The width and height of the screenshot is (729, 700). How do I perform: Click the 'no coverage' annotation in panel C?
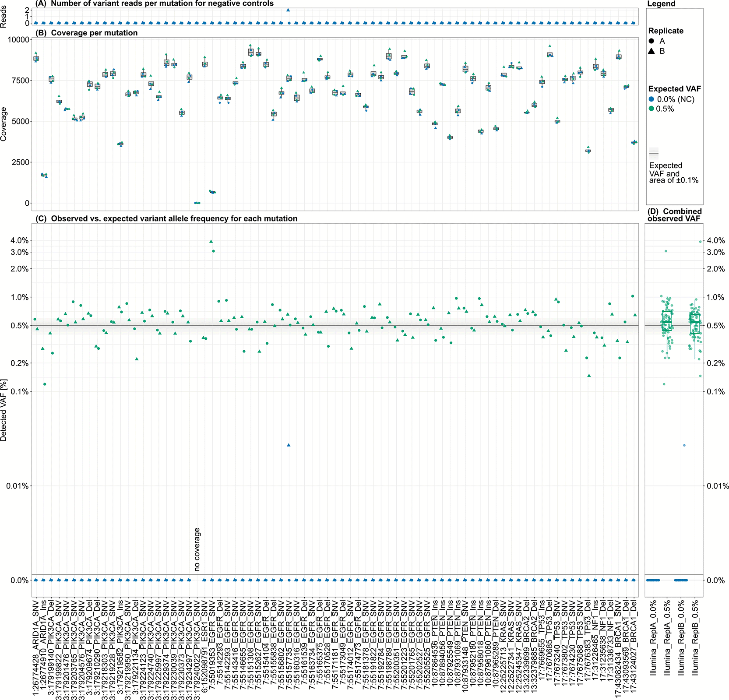197,549
